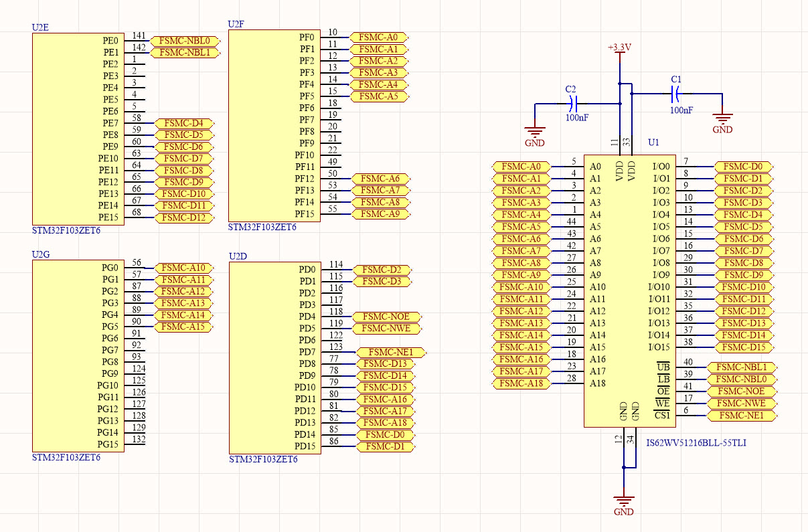Click the IS62WV51216BLL-55TLI part name text
The image size is (808, 532).
697,443
